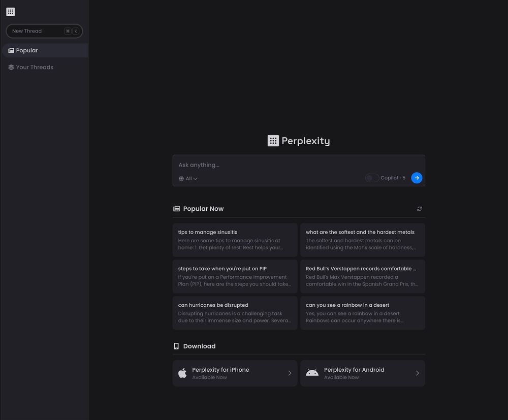Open the hurricanes disruption thread
Screen dimensions: 508x420
tap(235, 312)
